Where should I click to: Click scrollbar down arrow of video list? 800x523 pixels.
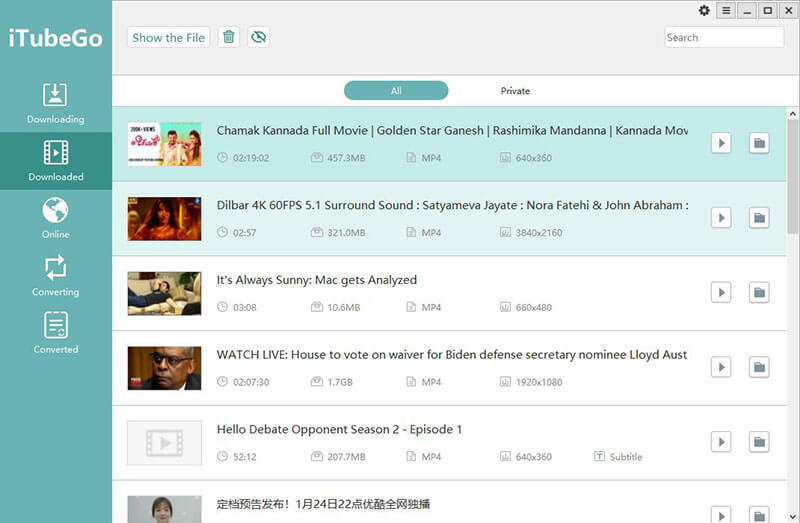coord(792,517)
